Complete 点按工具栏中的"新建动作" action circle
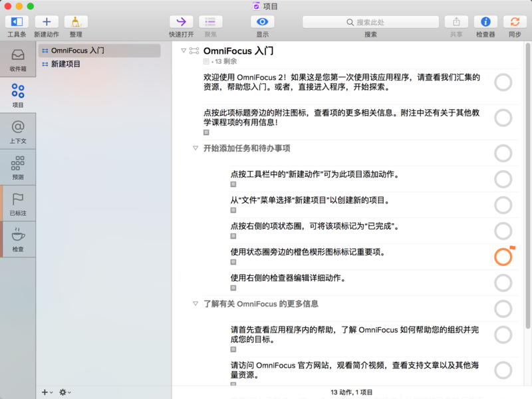Image resolution: width=532 pixels, height=399 pixels. [503, 179]
